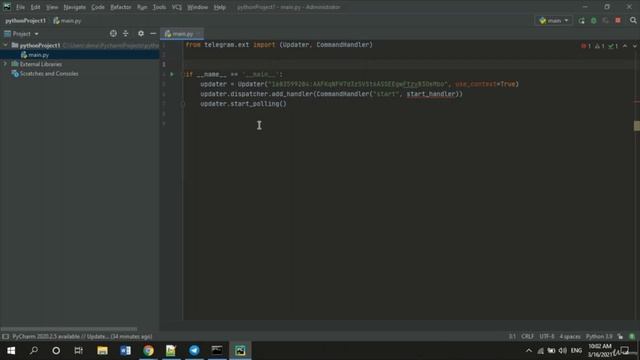Open the Help menu
The image size is (640, 360).
(x=220, y=7)
